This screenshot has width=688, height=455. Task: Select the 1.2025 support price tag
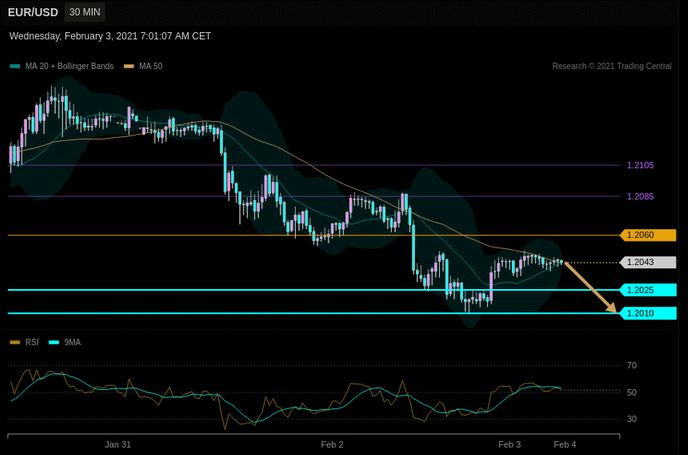pyautogui.click(x=648, y=290)
